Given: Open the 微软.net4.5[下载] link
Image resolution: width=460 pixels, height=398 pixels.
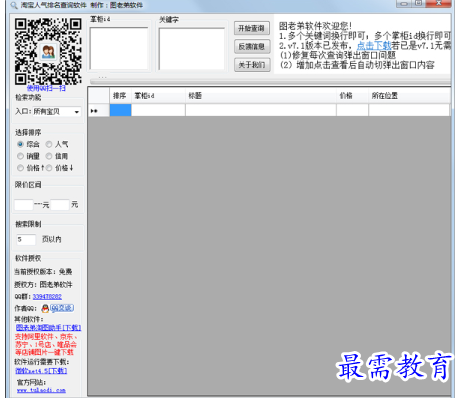Looking at the screenshot, I should pos(41,371).
